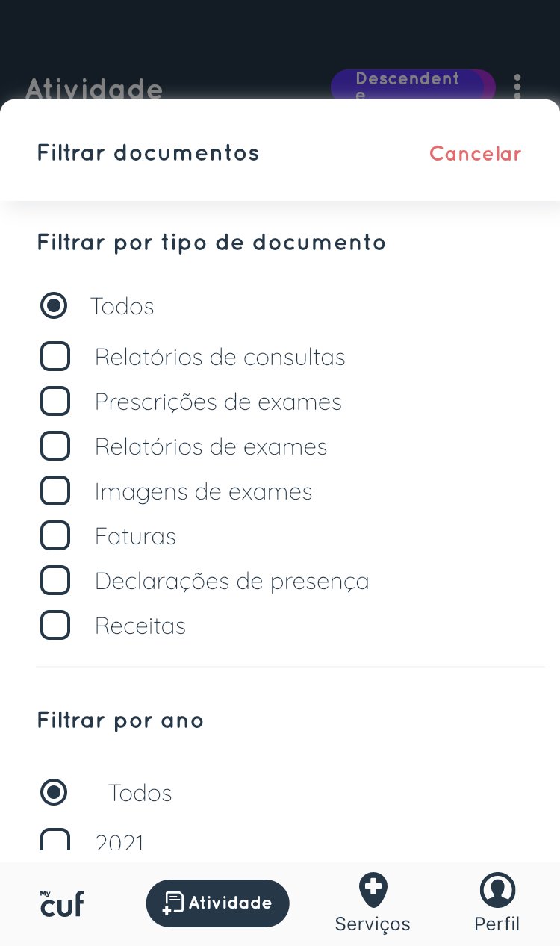Open the Descendente profile dropdown pill
Screen dimensions: 560x946
(x=412, y=86)
